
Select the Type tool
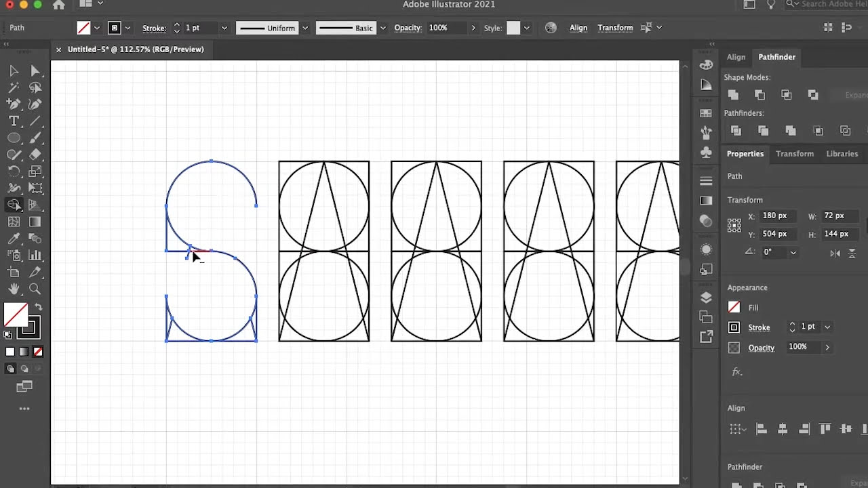[14, 121]
